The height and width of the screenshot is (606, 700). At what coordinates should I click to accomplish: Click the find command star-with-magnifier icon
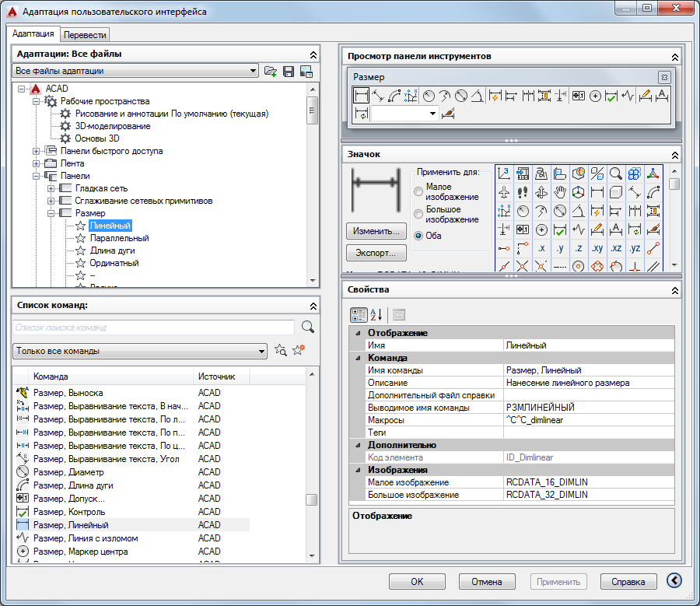[280, 350]
